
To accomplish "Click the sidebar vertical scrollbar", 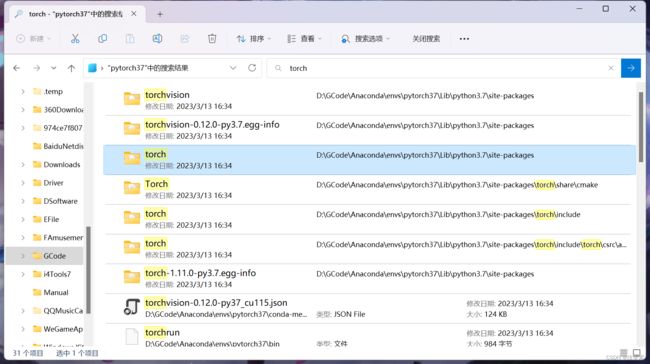I will (88, 269).
